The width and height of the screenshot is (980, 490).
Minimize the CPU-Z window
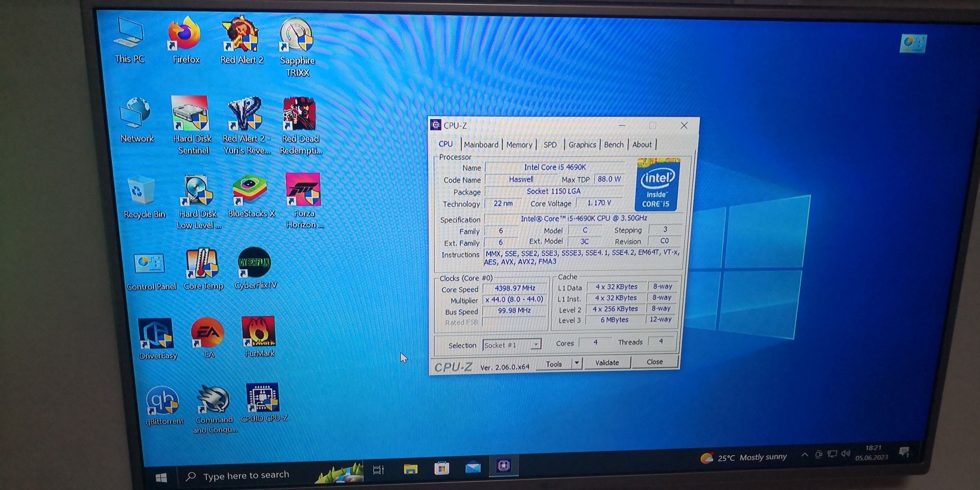pos(622,125)
